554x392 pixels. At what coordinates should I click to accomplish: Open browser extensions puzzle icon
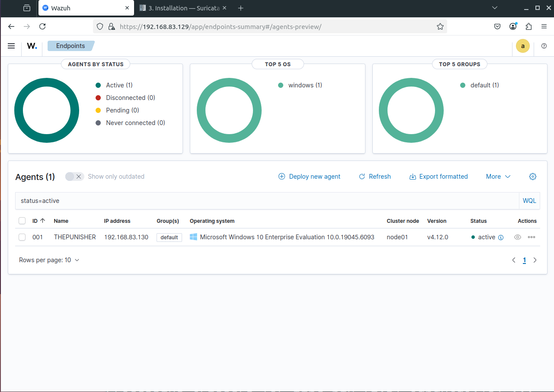(x=528, y=26)
